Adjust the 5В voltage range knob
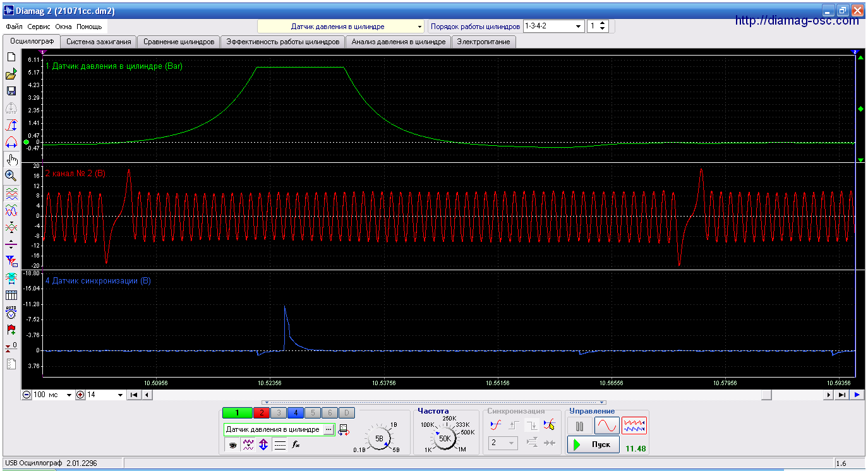Viewport: 868px width, 471px height. 380,438
